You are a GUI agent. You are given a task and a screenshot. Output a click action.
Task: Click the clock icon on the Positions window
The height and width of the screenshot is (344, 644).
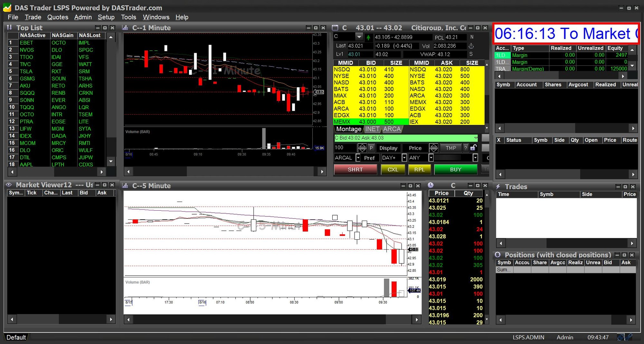(498, 255)
